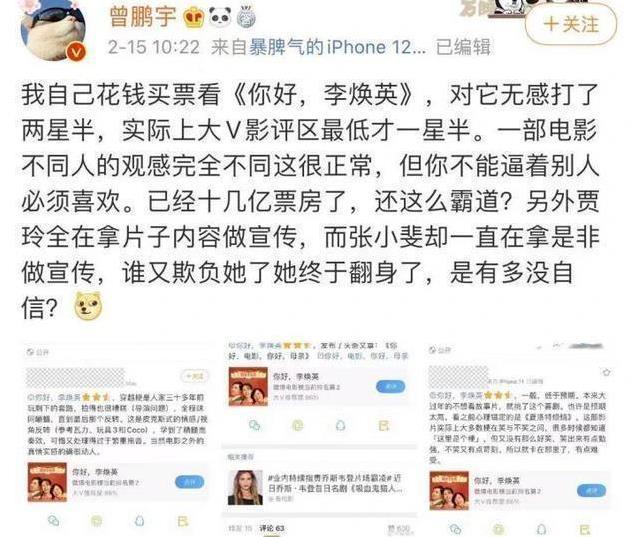Click the star favorite icon in right screenshot

click(606, 372)
